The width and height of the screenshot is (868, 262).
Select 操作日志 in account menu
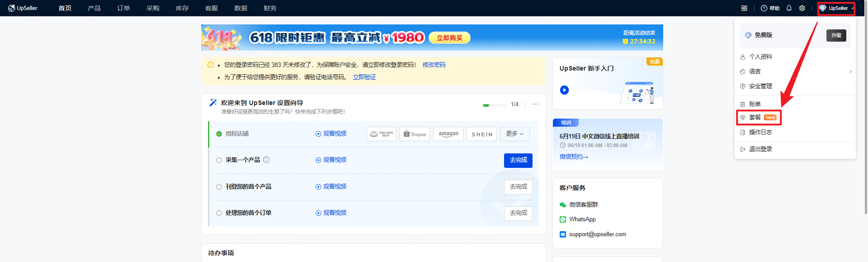(795, 132)
